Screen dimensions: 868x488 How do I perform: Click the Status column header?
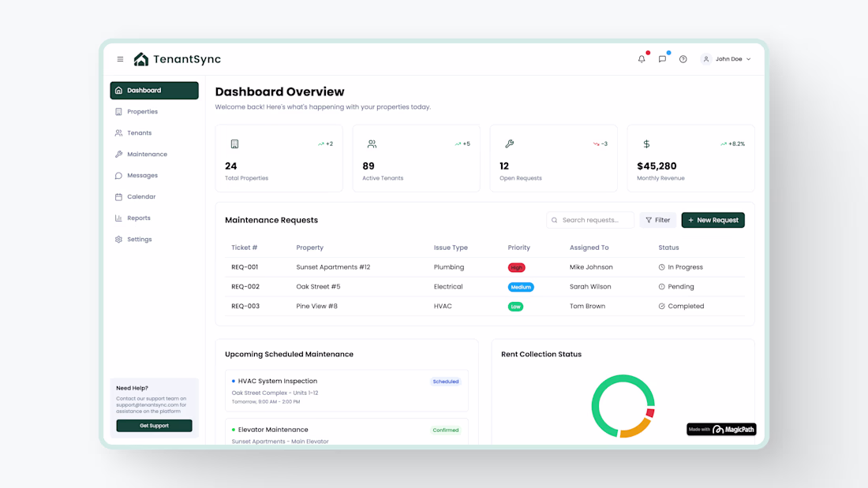click(668, 248)
